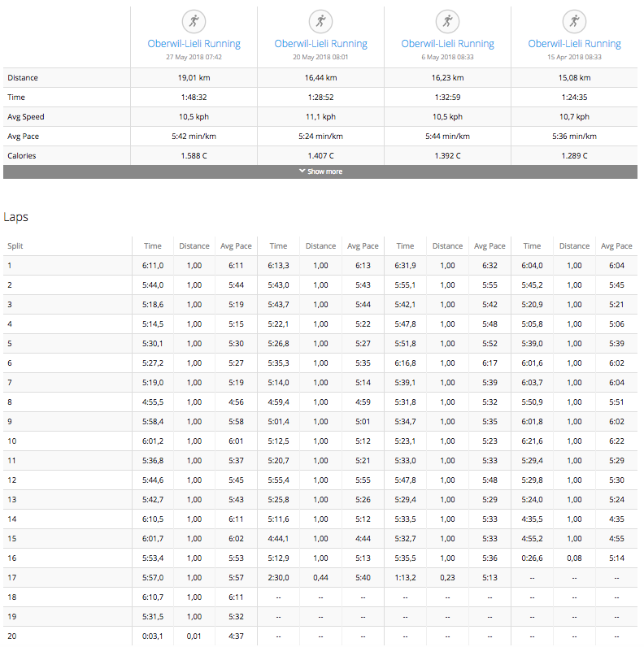Open Oberwil-Lieli Running link dated 15 Apr 2018
Viewport: 644px width, 647px height.
click(574, 44)
